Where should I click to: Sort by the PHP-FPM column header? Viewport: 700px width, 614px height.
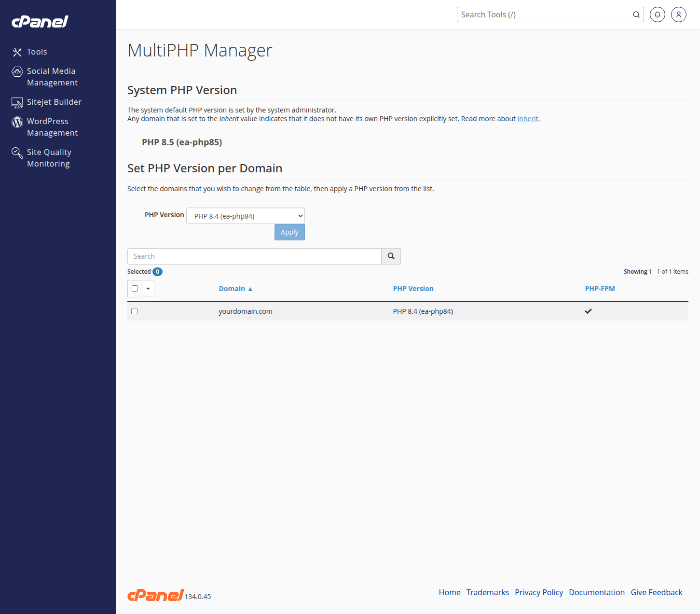pos(600,289)
